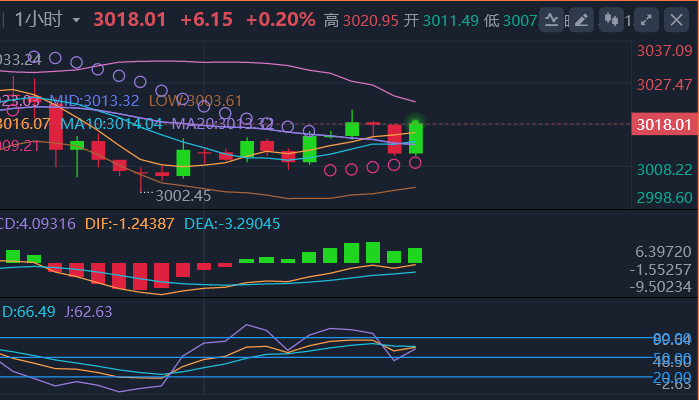Click the 3037.09 price axis label
699x400 pixels.
coord(664,51)
